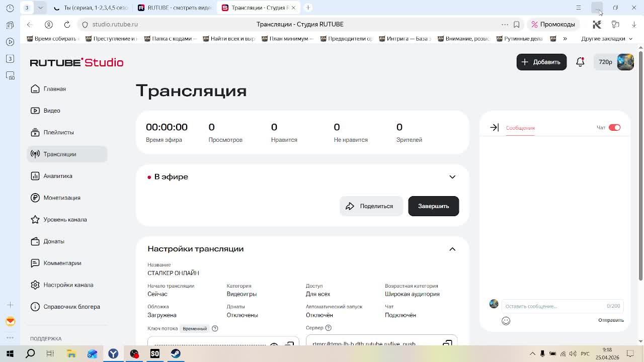Click Поделиться button

coord(371,206)
